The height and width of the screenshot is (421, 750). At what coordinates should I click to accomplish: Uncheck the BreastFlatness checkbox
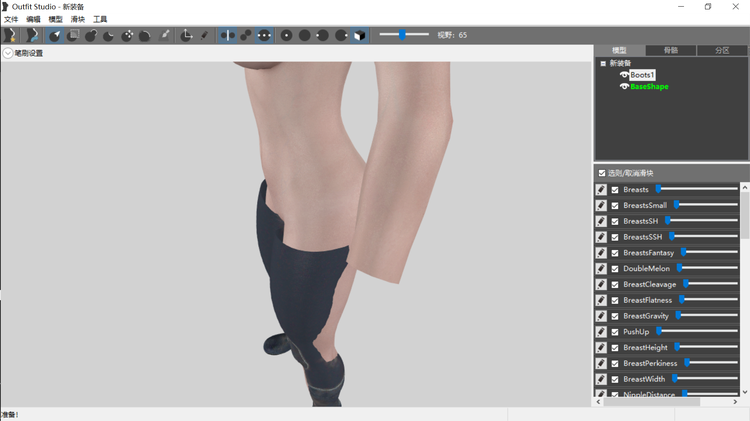tap(615, 300)
